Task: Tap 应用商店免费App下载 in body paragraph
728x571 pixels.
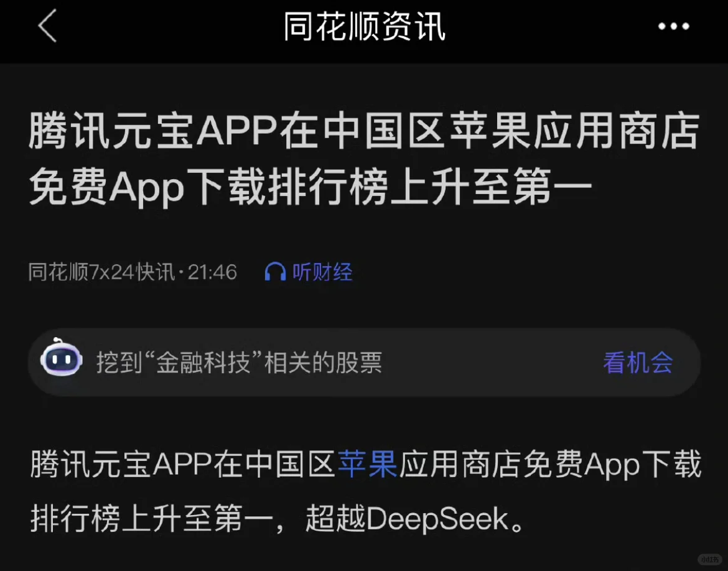Action: pos(550,464)
